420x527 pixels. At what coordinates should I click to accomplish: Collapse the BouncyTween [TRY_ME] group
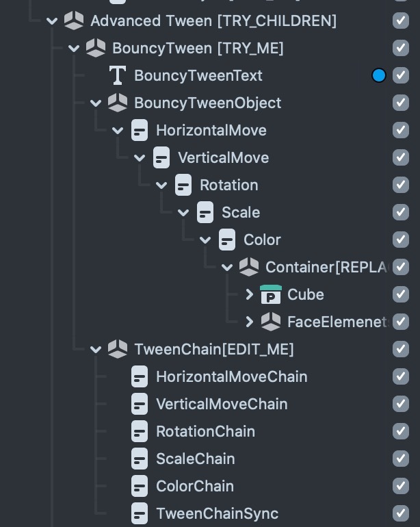tap(74, 48)
